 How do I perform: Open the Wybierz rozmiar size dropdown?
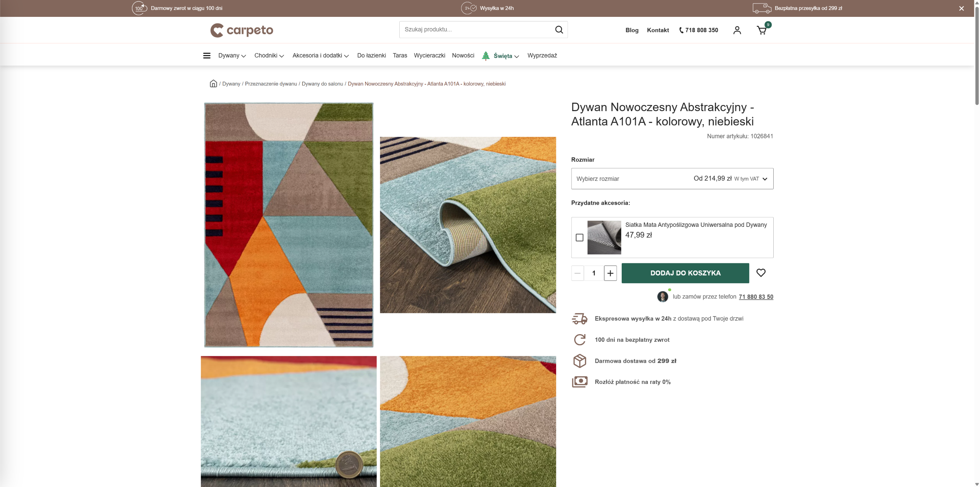click(672, 179)
